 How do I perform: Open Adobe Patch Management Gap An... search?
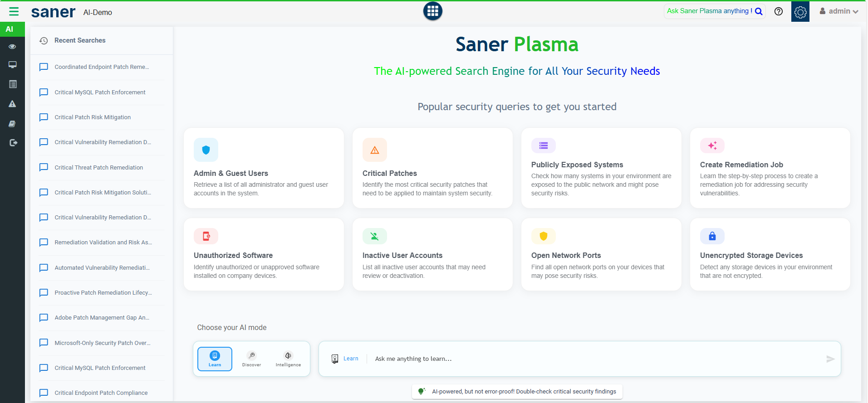click(102, 318)
